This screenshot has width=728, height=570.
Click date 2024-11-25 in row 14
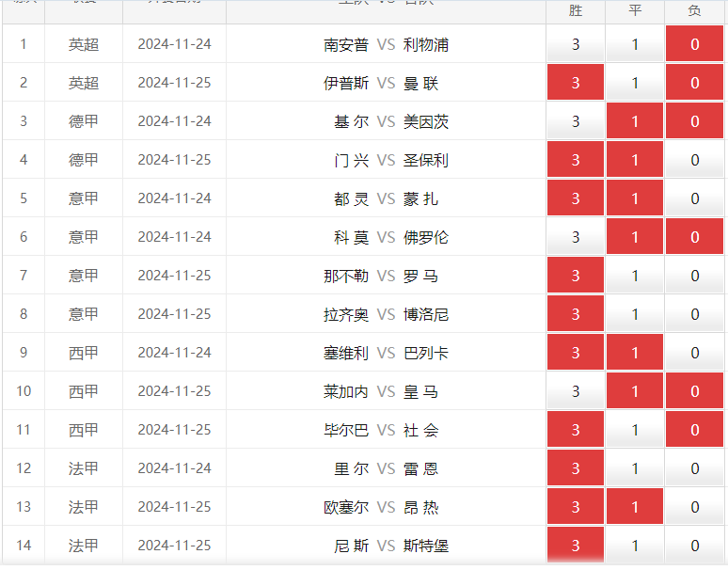[175, 545]
